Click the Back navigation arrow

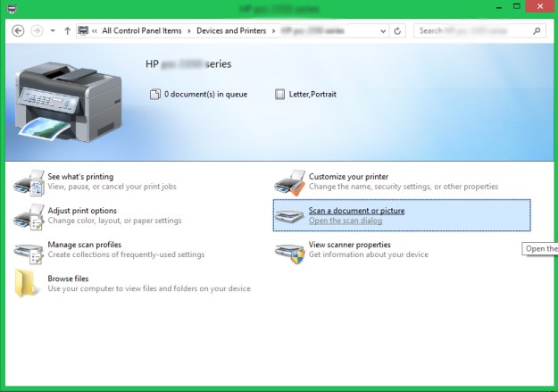click(x=18, y=30)
